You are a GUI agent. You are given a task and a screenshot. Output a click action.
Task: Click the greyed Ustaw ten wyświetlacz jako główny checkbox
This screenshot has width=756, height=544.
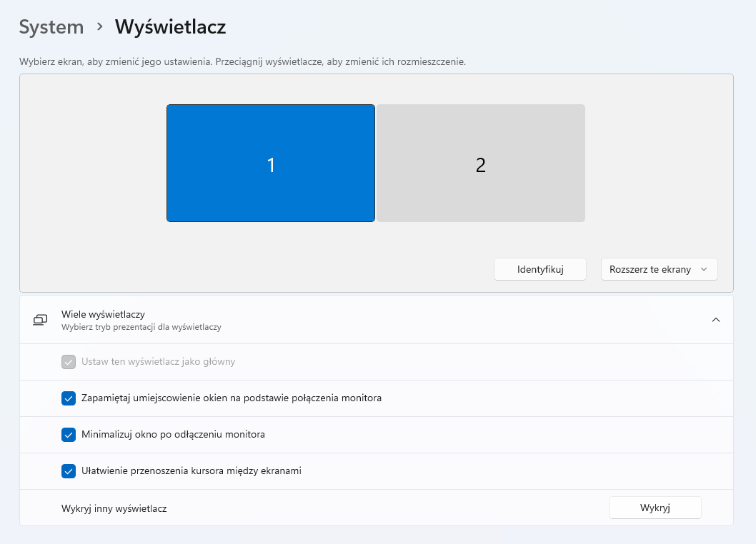pyautogui.click(x=69, y=362)
